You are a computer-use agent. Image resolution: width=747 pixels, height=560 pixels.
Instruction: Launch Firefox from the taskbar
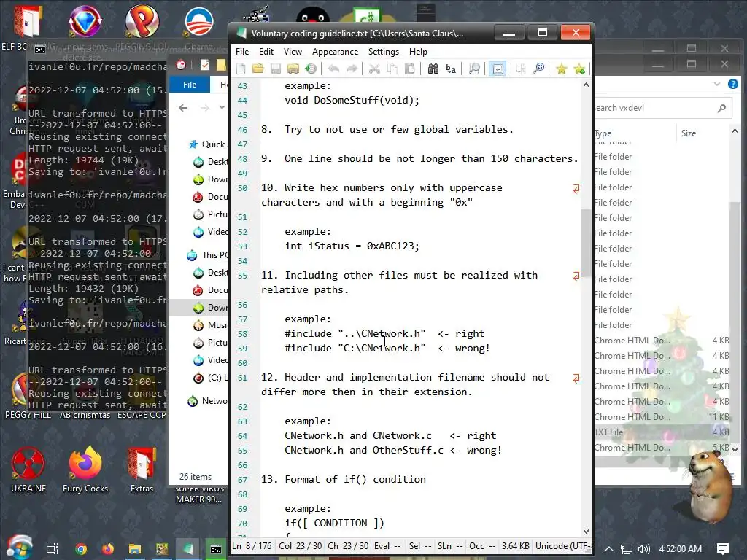coord(108,549)
